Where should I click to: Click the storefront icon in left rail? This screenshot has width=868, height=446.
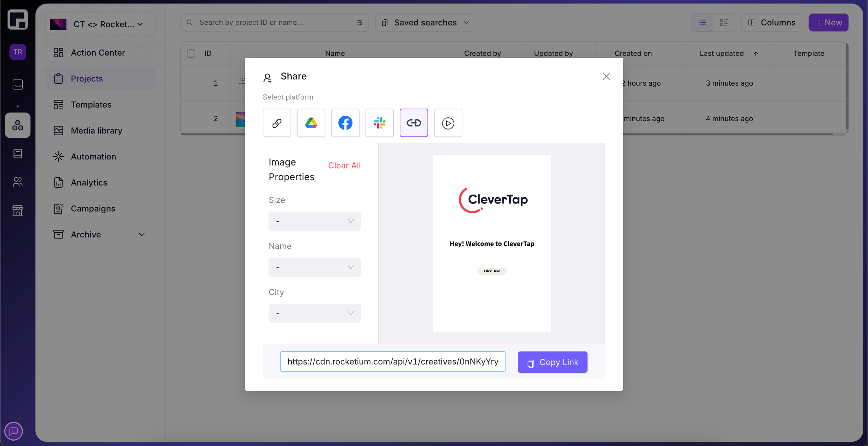(18, 210)
